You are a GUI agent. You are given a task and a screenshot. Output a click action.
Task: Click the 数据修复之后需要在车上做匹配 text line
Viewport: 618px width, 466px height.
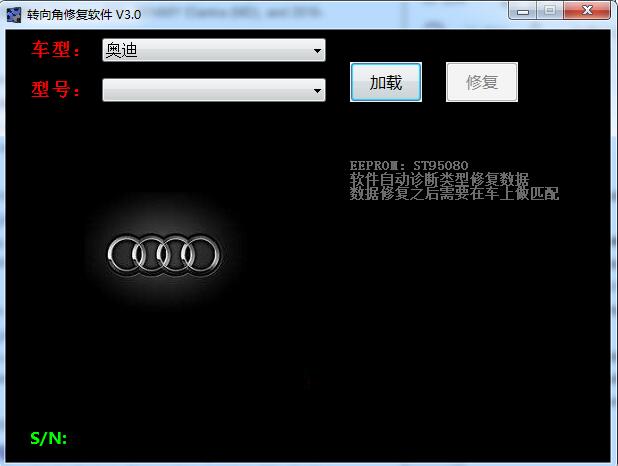pos(454,193)
